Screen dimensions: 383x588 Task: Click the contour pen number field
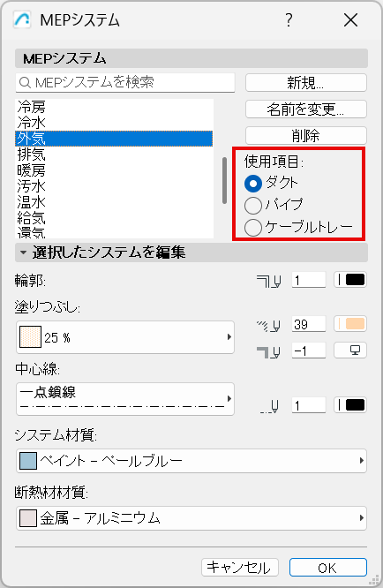pyautogui.click(x=309, y=280)
